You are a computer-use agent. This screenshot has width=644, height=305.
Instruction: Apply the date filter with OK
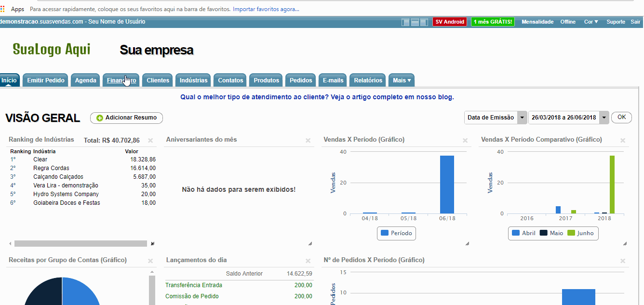(621, 117)
